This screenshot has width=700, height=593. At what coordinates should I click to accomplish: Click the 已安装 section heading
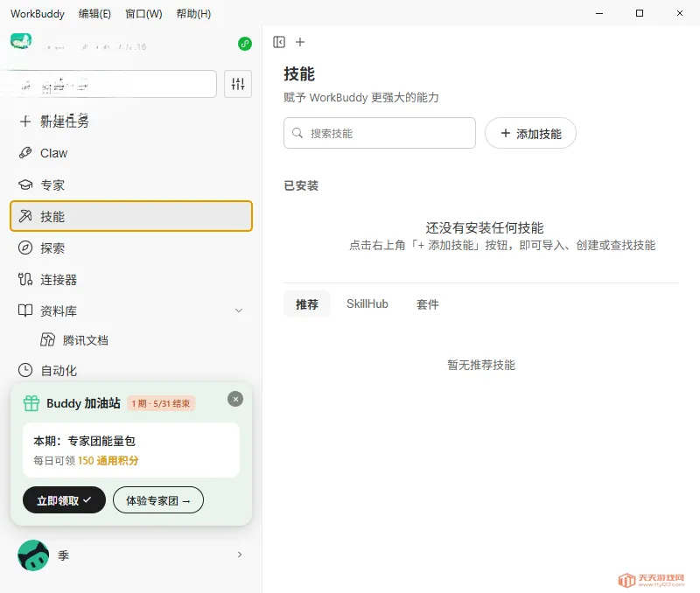pyautogui.click(x=301, y=185)
